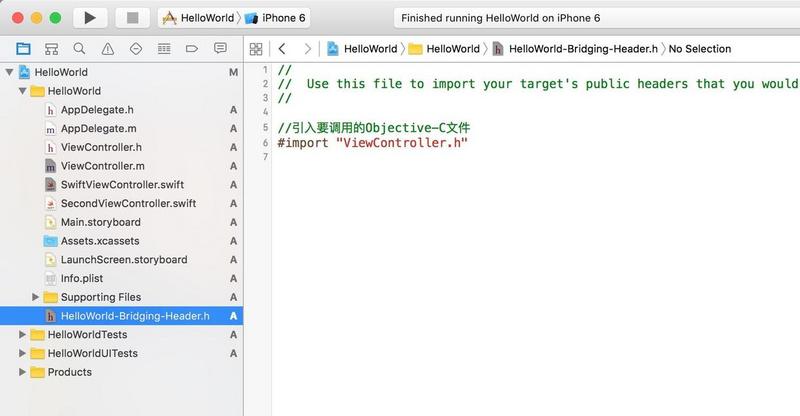This screenshot has width=800, height=416.
Task: Click the A status badge beside Info.plist
Action: (233, 279)
